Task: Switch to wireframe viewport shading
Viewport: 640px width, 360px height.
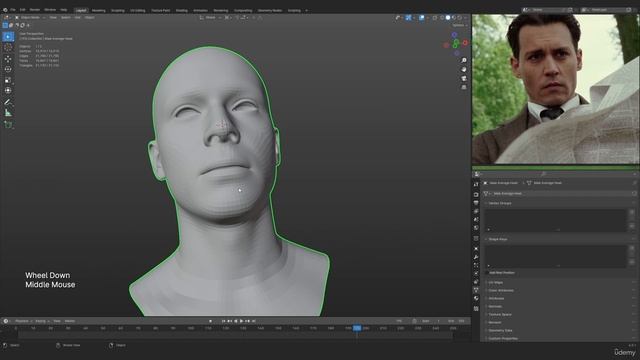Action: pos(442,18)
